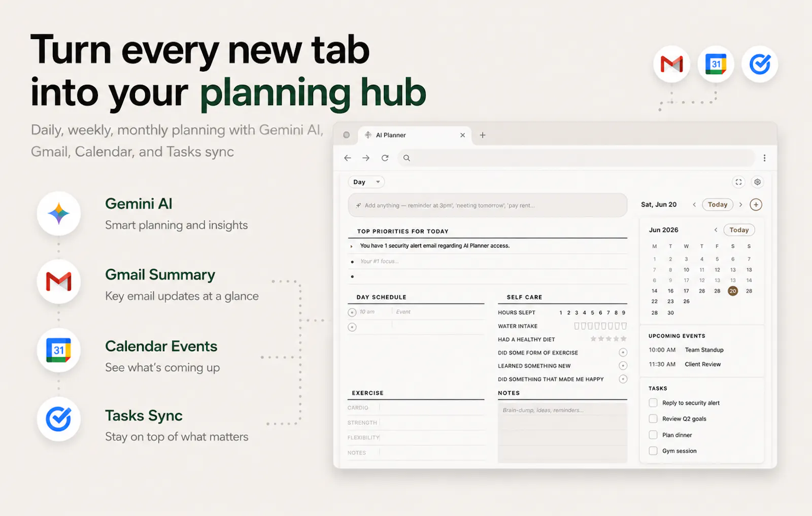812x516 pixels.
Task: Select highlighted date 20 in calendar
Action: [x=732, y=291]
